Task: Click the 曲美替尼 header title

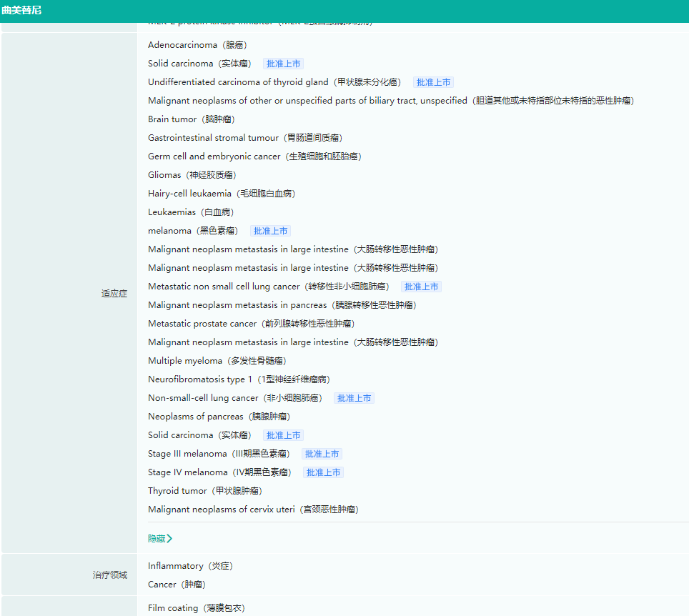Action: click(21, 10)
